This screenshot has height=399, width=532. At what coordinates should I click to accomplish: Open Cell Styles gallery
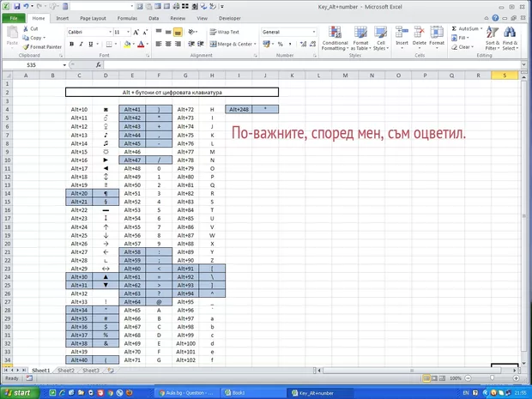(x=380, y=39)
